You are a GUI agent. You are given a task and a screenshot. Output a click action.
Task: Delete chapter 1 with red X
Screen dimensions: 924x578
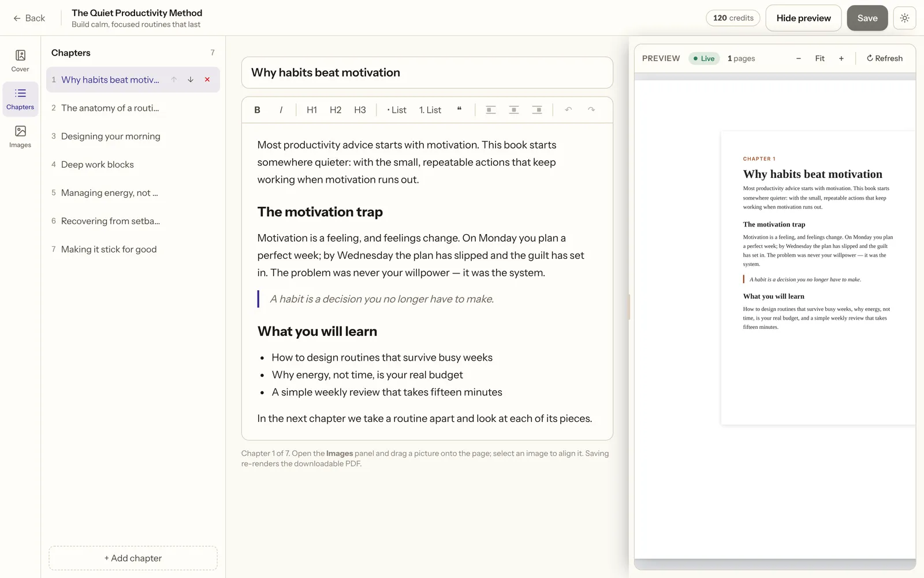click(207, 80)
